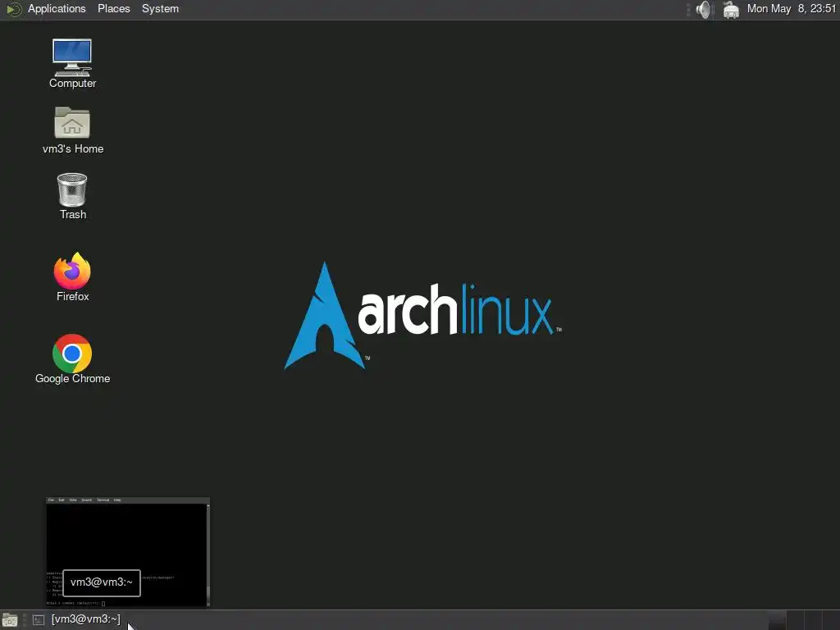The width and height of the screenshot is (840, 630).
Task: Open the calendar from the clock Mon May 8, 23:51
Action: 792,9
